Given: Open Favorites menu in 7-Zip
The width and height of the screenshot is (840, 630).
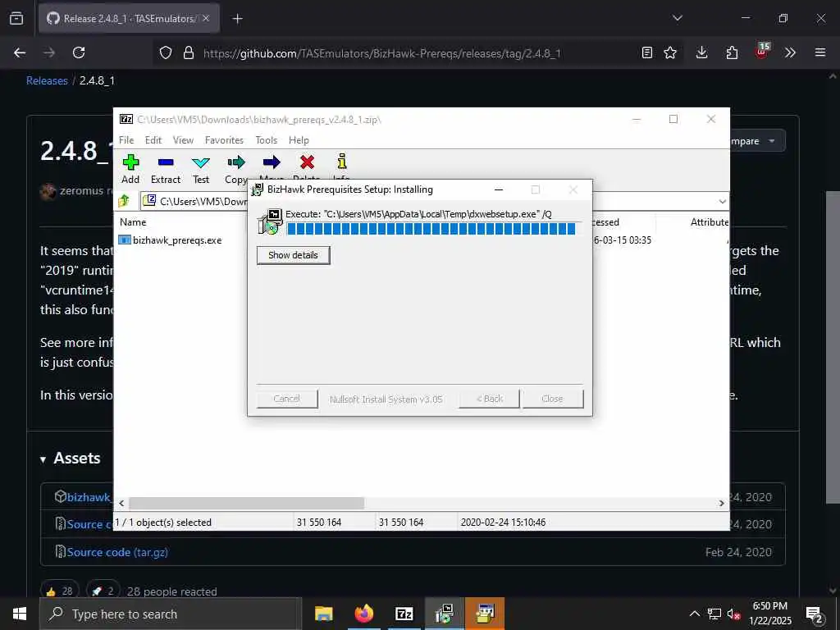Looking at the screenshot, I should [224, 139].
